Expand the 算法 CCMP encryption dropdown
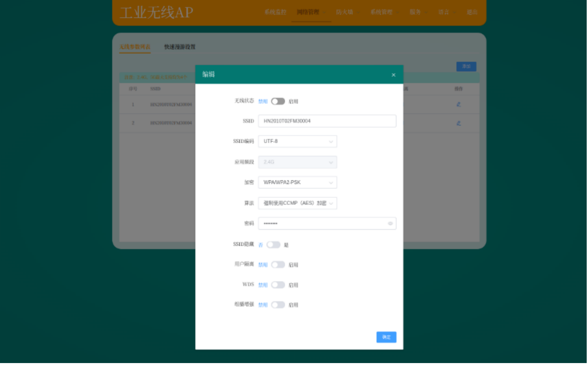588x365 pixels. pyautogui.click(x=297, y=203)
